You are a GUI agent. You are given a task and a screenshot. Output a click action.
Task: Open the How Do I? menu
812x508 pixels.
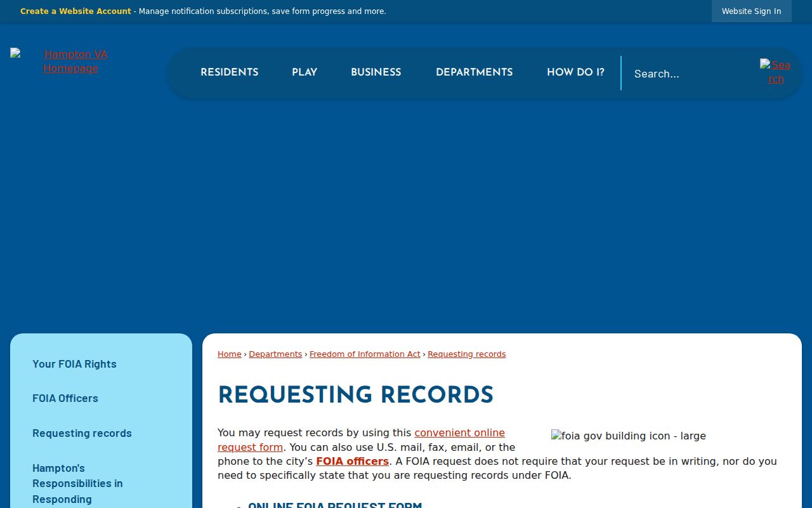[x=575, y=72]
